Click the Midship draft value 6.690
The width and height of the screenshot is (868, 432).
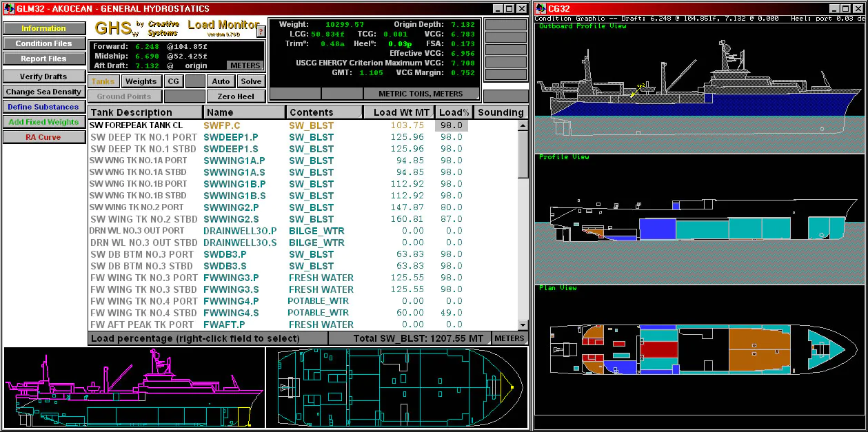pos(147,56)
